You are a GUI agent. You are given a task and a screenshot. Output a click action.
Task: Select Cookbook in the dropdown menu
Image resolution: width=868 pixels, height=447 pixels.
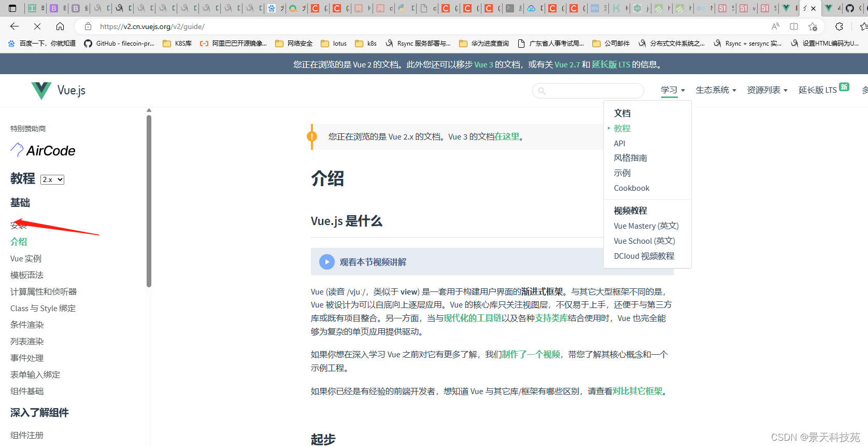pyautogui.click(x=632, y=188)
